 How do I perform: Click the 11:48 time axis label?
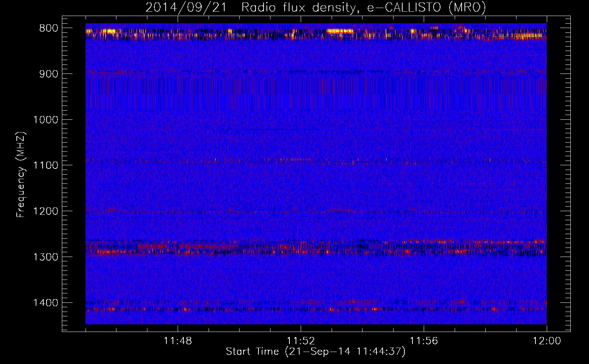[178, 341]
